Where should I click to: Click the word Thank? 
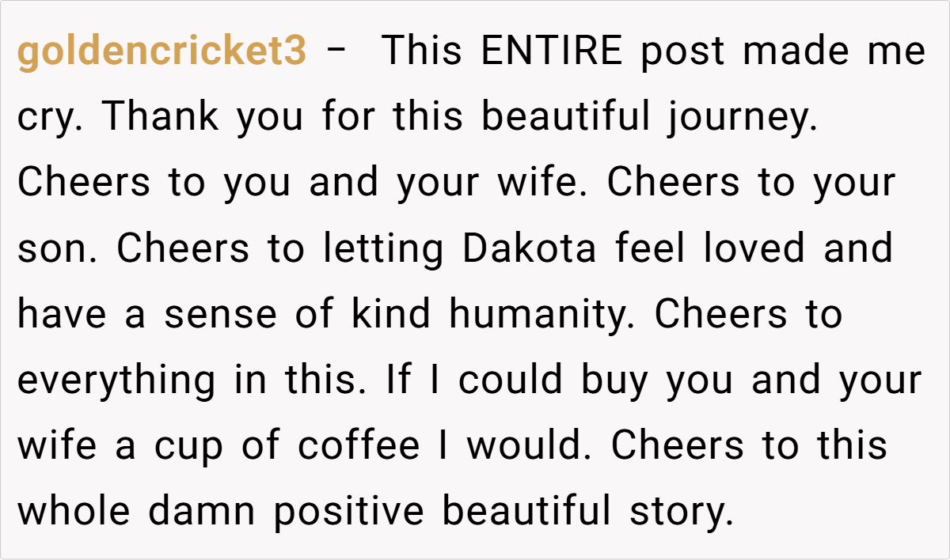click(x=160, y=118)
